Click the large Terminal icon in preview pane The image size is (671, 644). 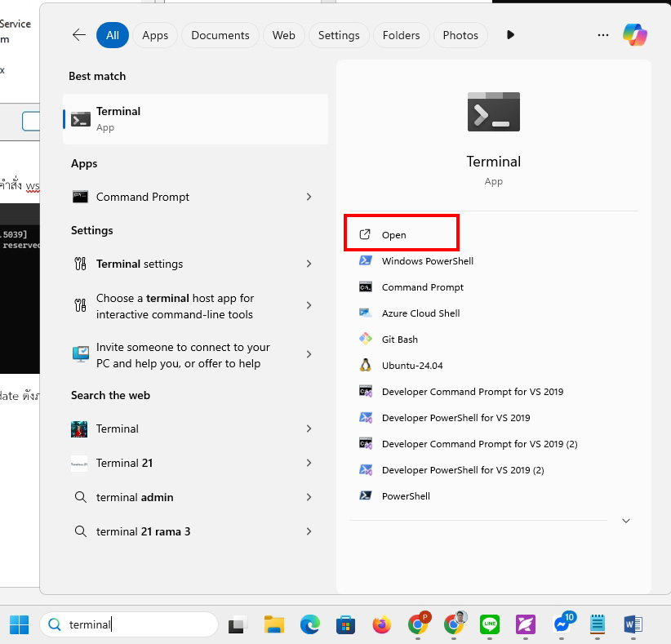click(x=493, y=112)
